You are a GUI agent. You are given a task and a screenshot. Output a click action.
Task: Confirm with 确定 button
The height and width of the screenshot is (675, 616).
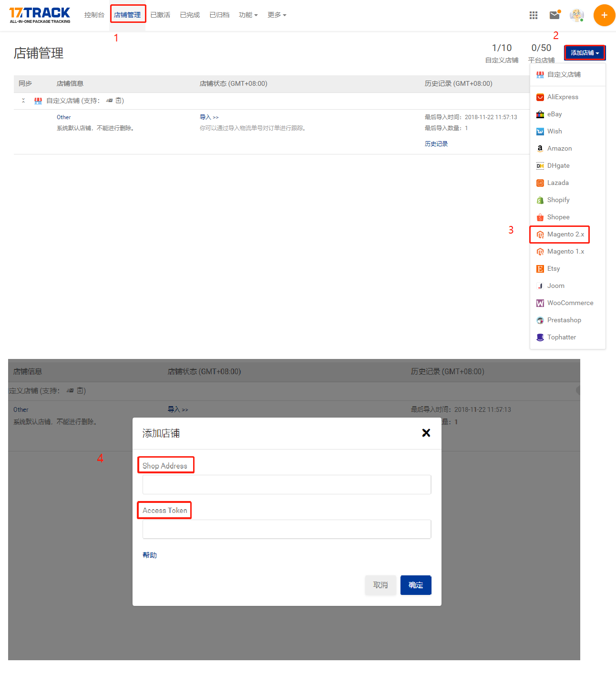pyautogui.click(x=416, y=585)
